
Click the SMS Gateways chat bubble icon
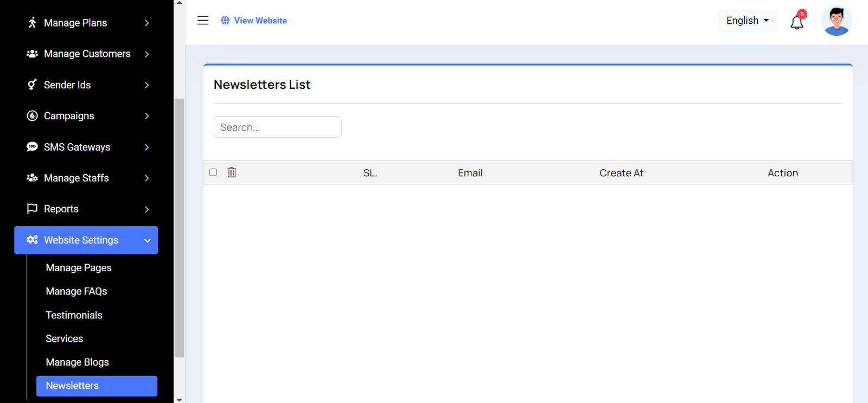pyautogui.click(x=32, y=147)
